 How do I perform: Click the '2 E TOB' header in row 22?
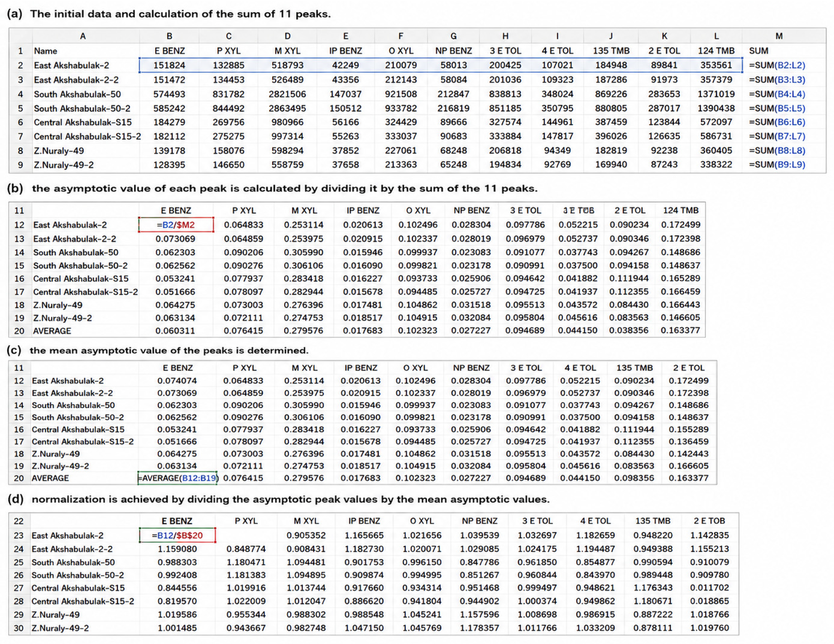[x=710, y=521]
